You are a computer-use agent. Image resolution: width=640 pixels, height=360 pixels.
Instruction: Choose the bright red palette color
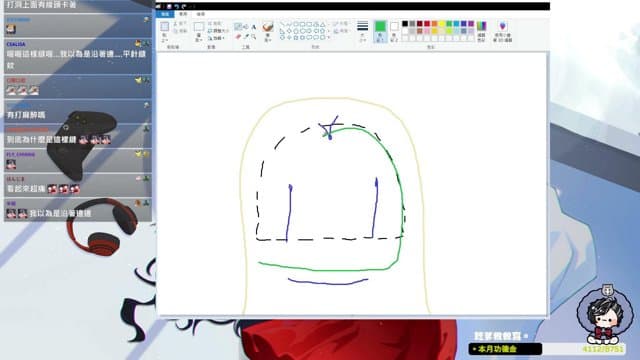[427, 24]
